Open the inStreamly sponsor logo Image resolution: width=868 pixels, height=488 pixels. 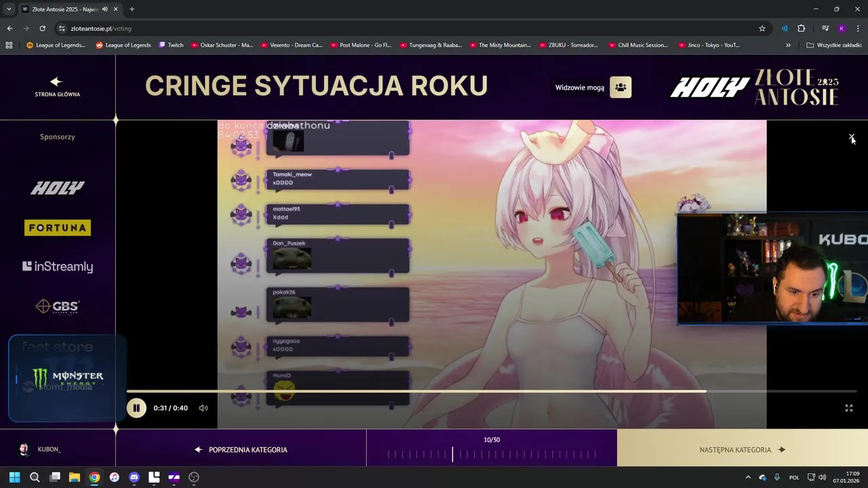(x=58, y=266)
